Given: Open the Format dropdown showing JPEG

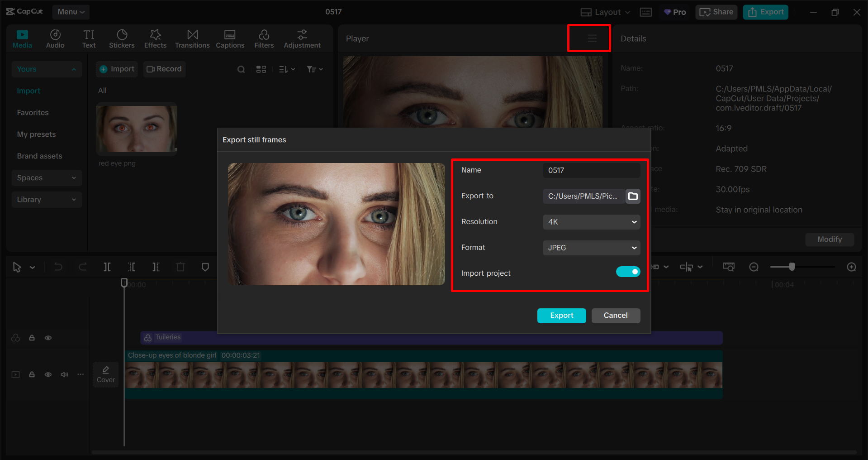Looking at the screenshot, I should [x=591, y=248].
